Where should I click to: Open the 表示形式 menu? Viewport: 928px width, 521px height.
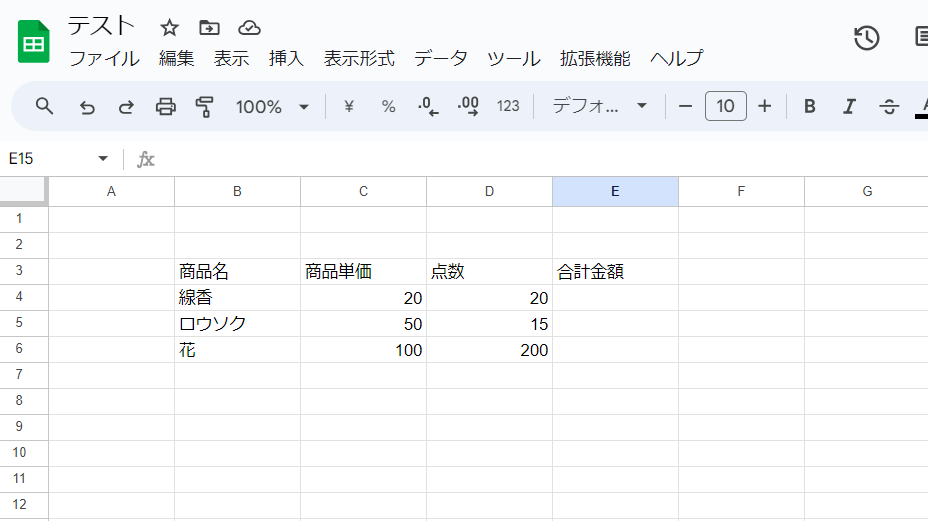(x=359, y=58)
